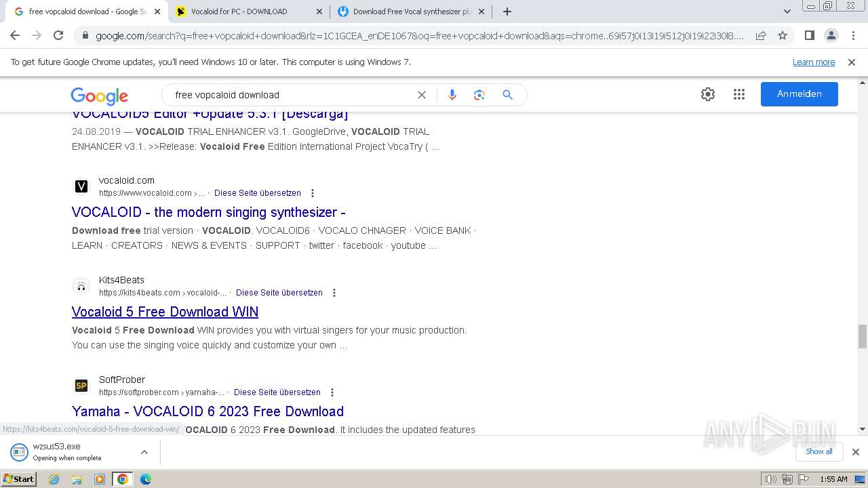This screenshot has height=488, width=868.
Task: Click the scrollbar down arrow
Action: tap(862, 429)
